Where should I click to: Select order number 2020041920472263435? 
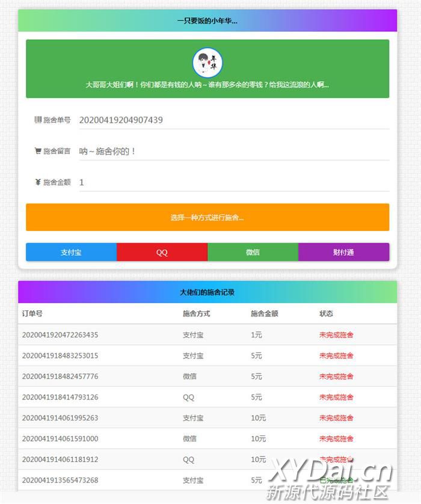point(60,334)
